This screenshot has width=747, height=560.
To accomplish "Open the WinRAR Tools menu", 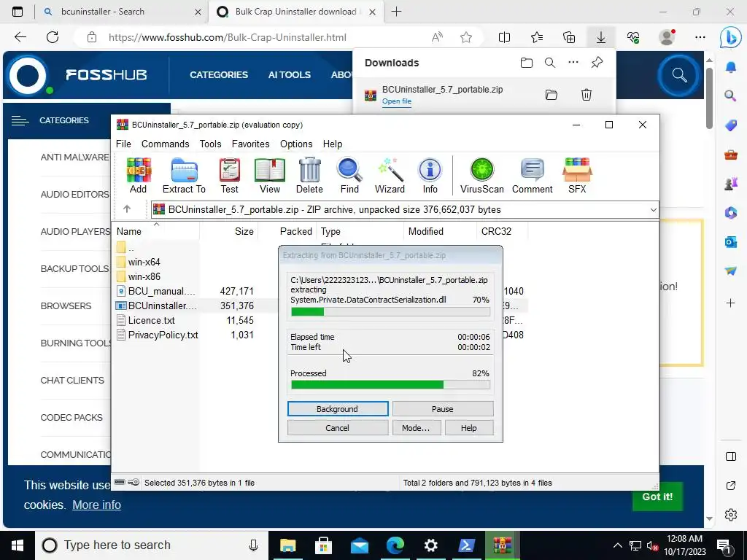I will point(210,144).
